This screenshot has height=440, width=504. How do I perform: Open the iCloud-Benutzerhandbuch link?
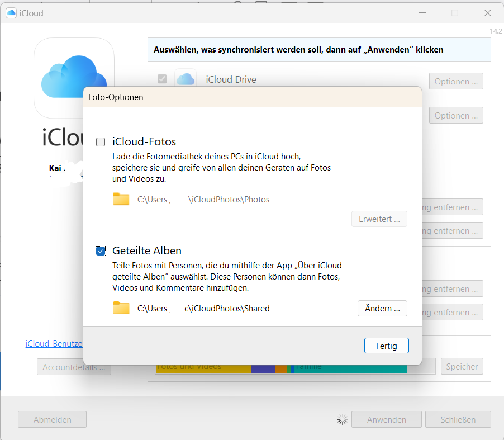click(54, 343)
